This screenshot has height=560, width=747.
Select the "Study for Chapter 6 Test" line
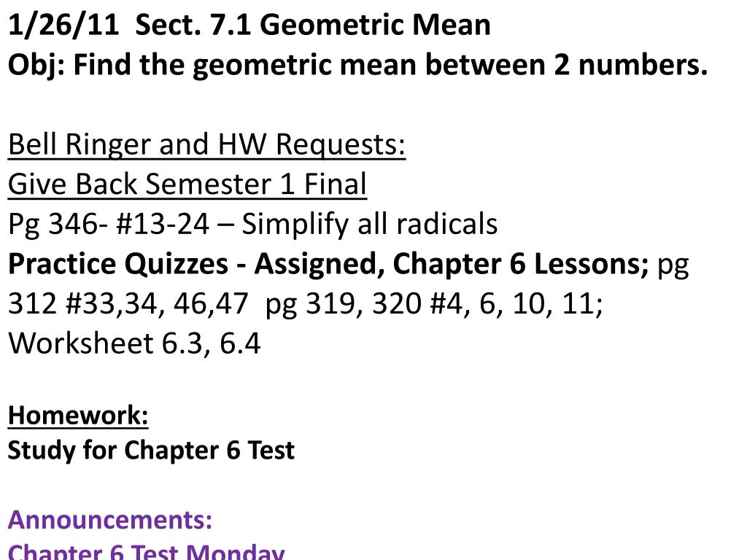(152, 451)
